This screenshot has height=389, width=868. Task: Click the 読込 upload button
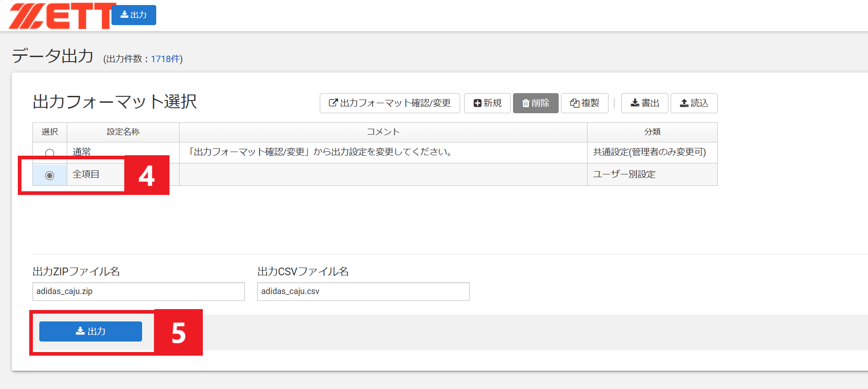[x=694, y=103]
